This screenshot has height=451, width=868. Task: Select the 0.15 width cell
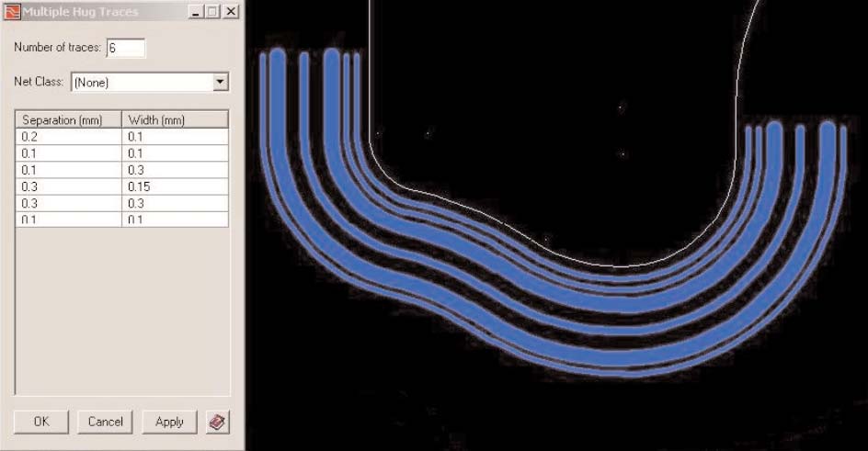175,186
